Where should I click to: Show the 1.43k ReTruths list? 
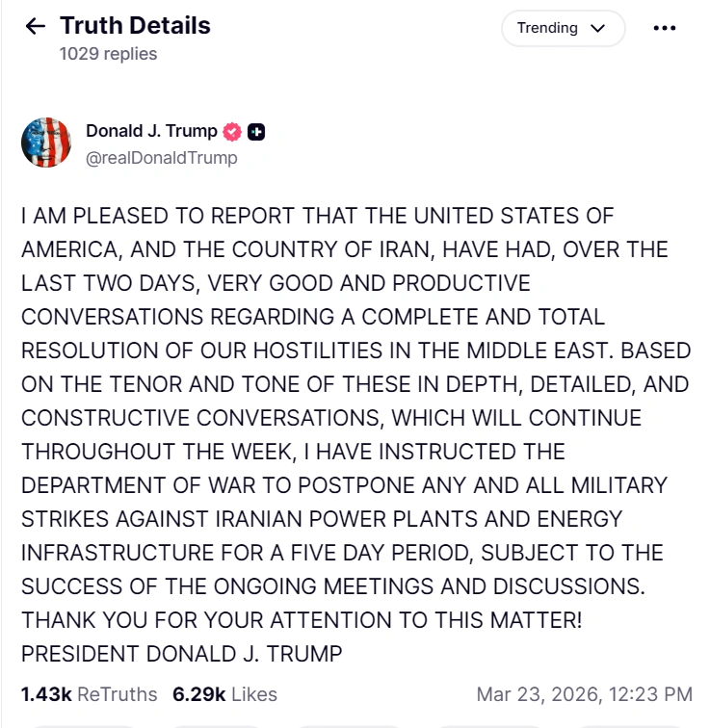91,693
